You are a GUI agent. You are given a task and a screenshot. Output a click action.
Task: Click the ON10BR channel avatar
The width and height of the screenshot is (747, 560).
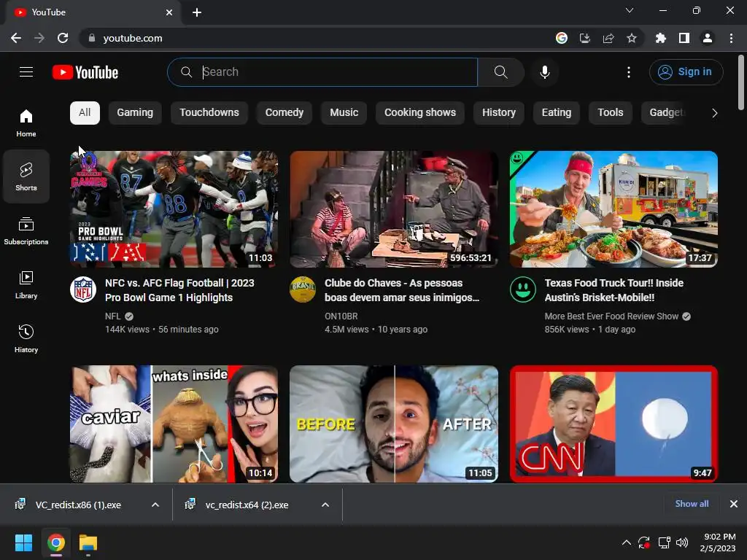(x=303, y=289)
